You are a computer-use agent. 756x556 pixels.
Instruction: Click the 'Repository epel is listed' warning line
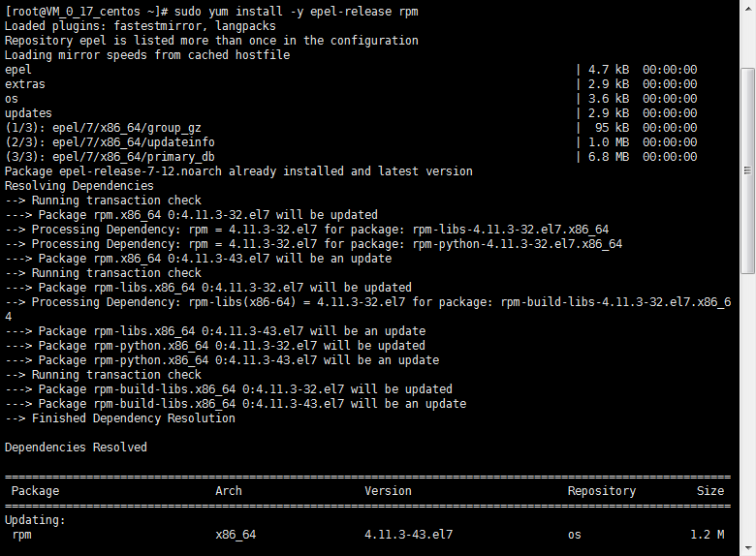tap(211, 41)
